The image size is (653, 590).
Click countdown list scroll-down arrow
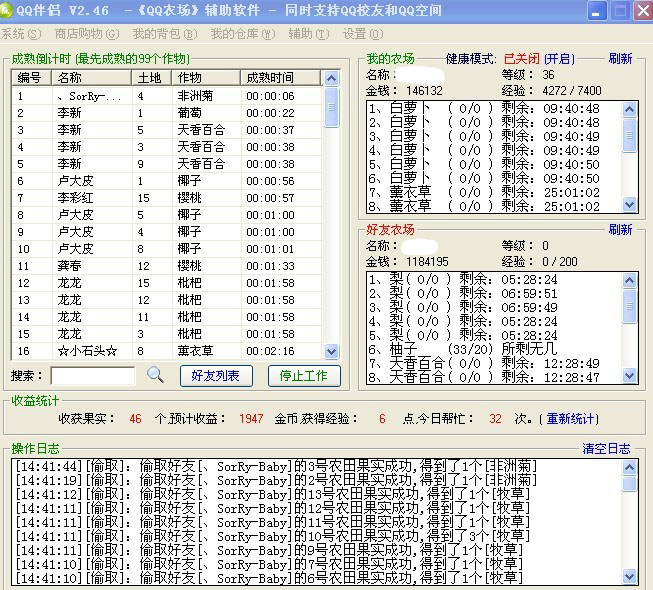331,351
